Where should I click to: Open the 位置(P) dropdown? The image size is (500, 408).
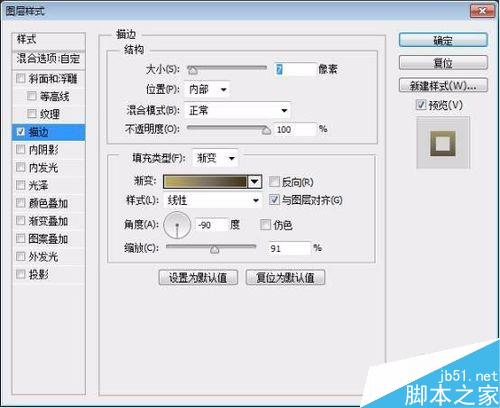tap(207, 89)
